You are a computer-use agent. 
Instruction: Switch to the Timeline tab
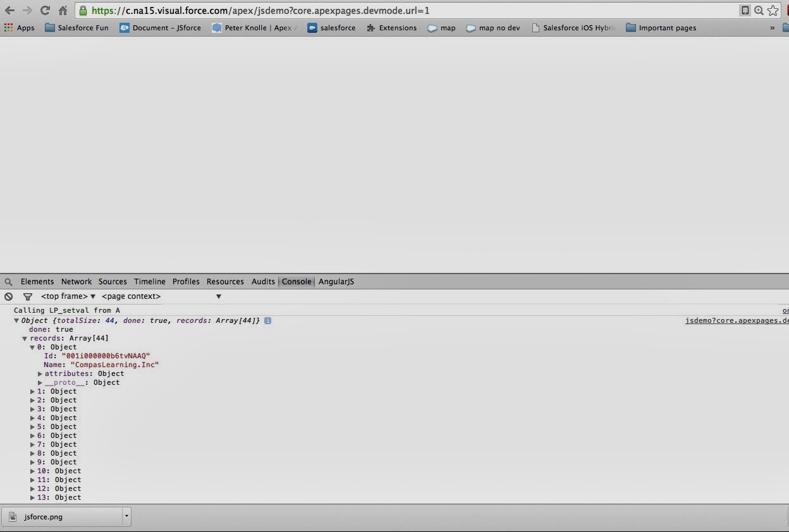coord(150,282)
